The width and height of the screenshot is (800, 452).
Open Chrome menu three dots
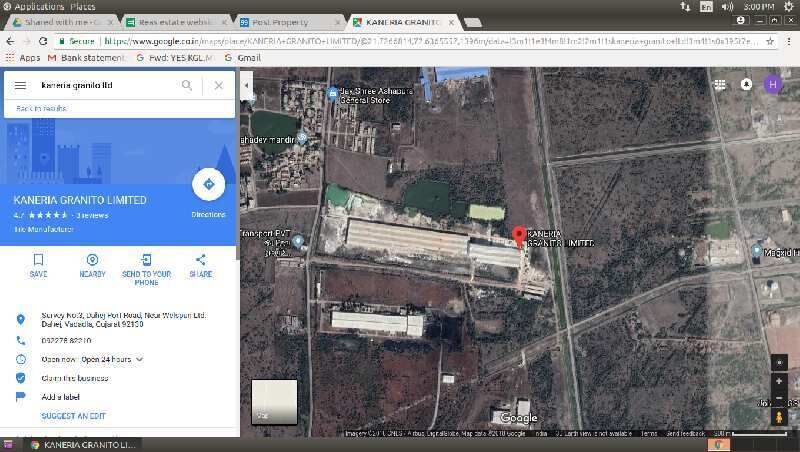(789, 41)
